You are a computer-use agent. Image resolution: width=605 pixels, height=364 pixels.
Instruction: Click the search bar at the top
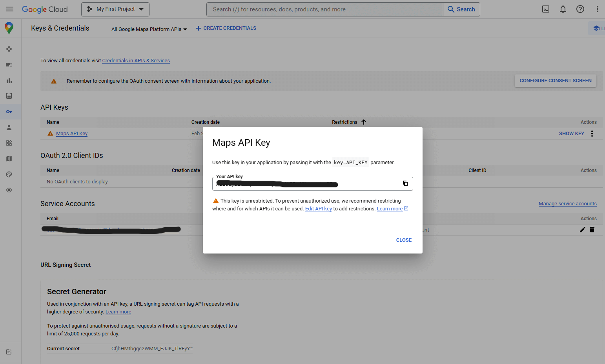[324, 9]
